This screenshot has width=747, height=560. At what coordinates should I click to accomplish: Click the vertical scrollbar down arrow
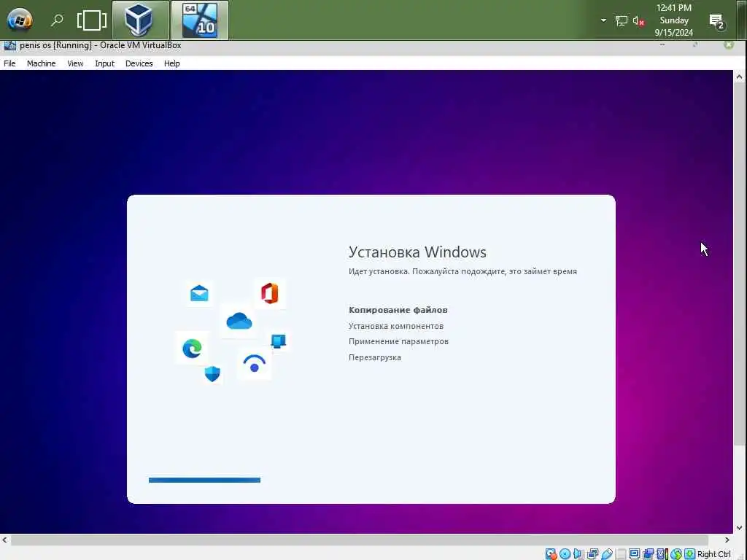pyautogui.click(x=740, y=528)
